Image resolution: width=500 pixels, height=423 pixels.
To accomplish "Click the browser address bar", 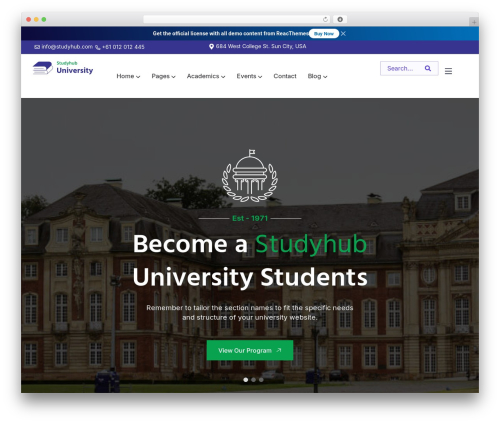I will coord(237,19).
